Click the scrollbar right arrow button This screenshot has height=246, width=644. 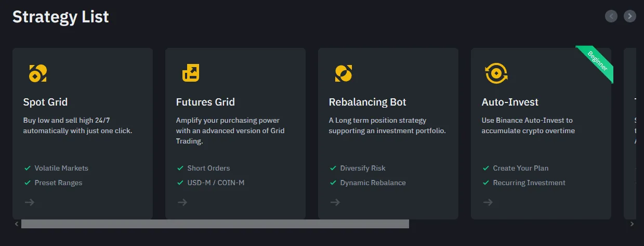[x=632, y=224]
